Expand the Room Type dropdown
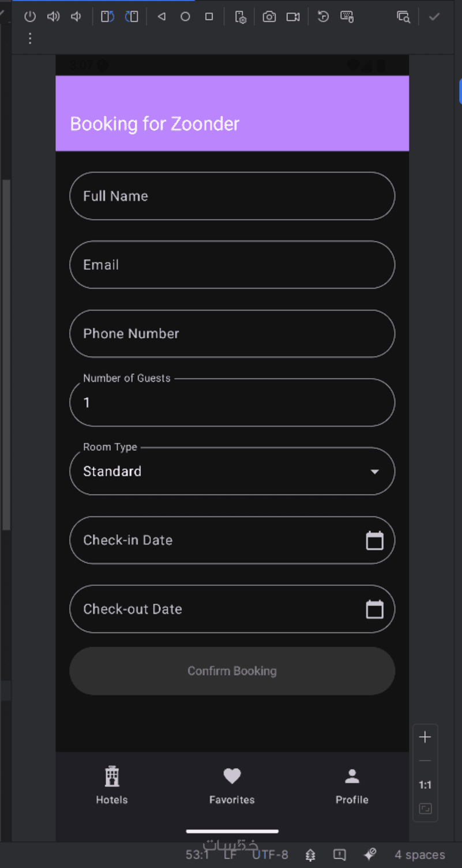Image resolution: width=462 pixels, height=868 pixels. (x=374, y=472)
